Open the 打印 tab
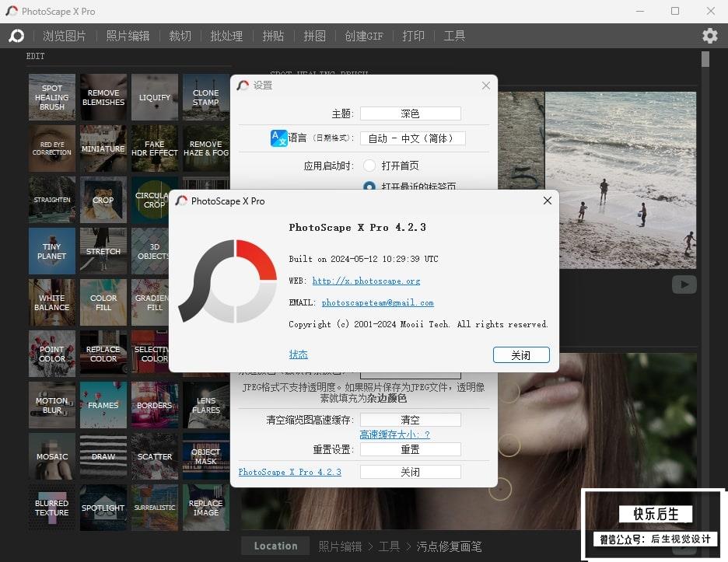The image size is (728, 562). click(x=413, y=36)
